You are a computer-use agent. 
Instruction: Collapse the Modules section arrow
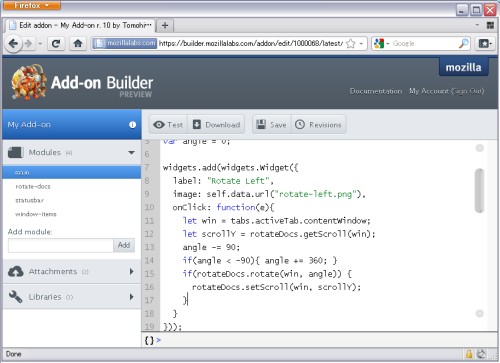point(131,153)
